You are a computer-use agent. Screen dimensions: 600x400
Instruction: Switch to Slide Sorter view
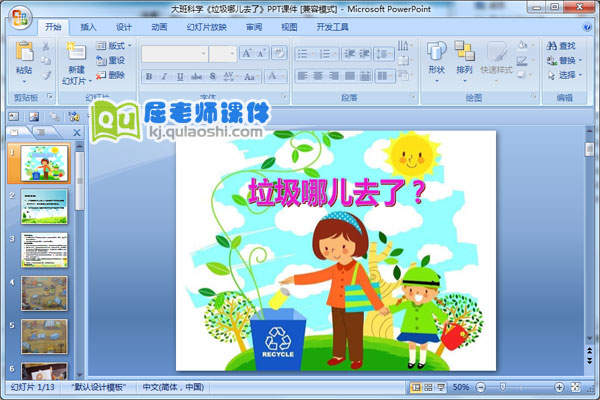coord(428,387)
